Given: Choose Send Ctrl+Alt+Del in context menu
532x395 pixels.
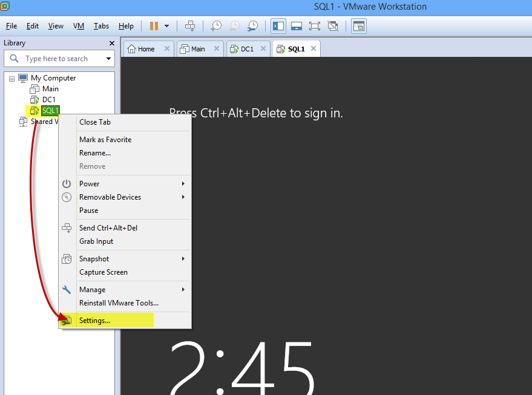Looking at the screenshot, I should [125, 228].
